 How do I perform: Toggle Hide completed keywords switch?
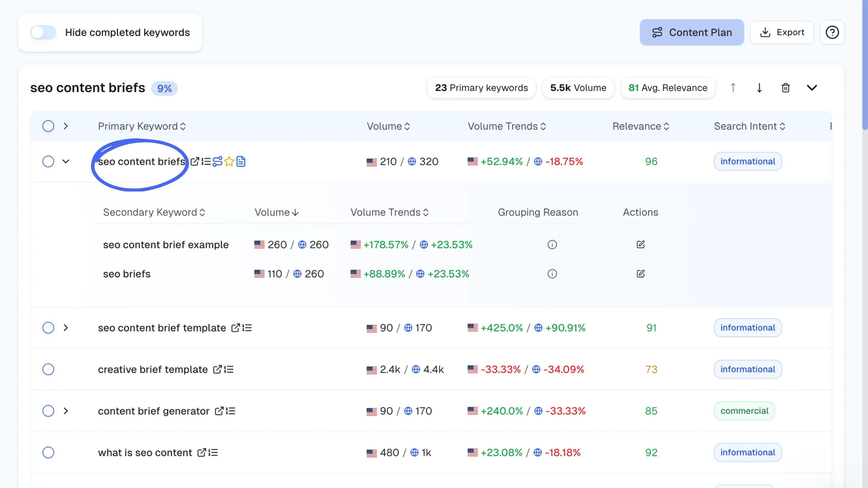tap(43, 32)
